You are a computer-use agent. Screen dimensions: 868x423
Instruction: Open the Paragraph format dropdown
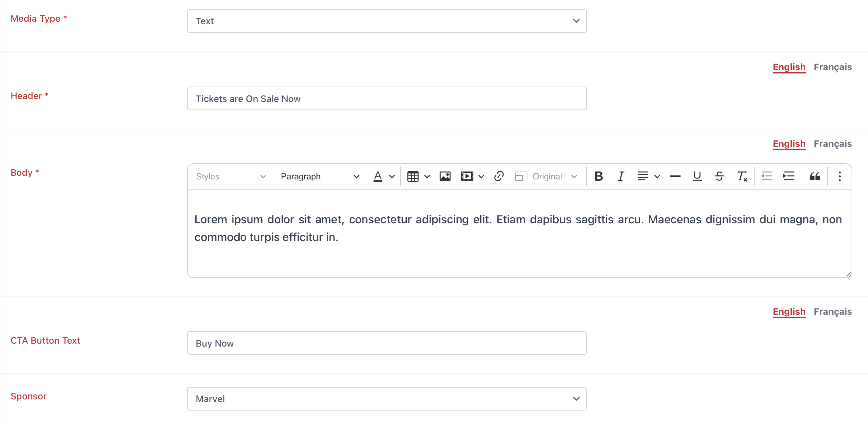pyautogui.click(x=320, y=176)
